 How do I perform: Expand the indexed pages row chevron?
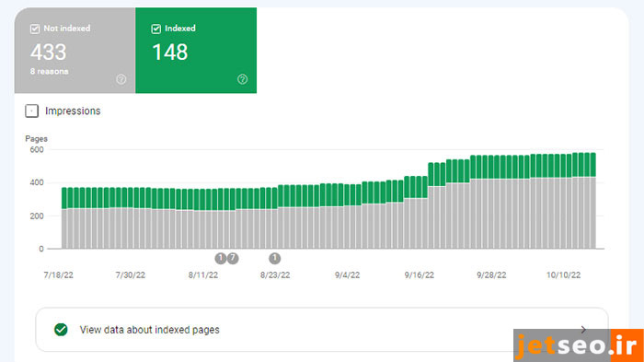pyautogui.click(x=583, y=330)
